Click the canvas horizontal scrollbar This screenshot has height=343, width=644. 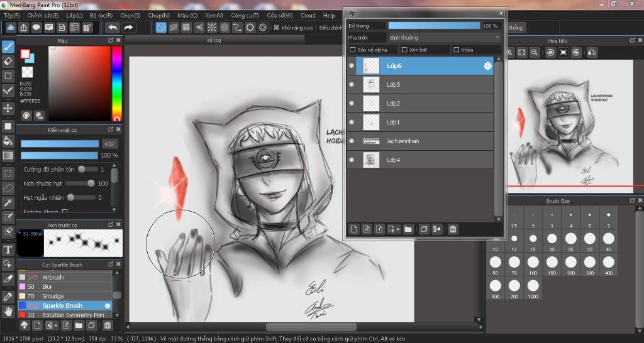point(311,327)
